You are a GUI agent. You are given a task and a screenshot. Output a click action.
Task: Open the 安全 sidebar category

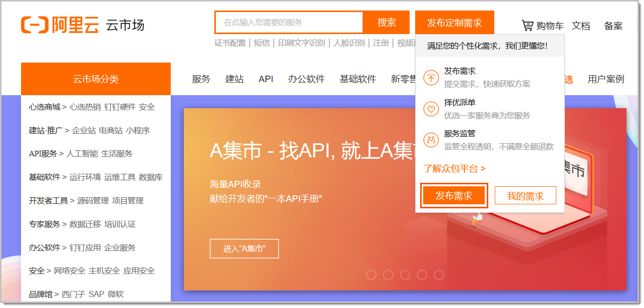click(37, 271)
